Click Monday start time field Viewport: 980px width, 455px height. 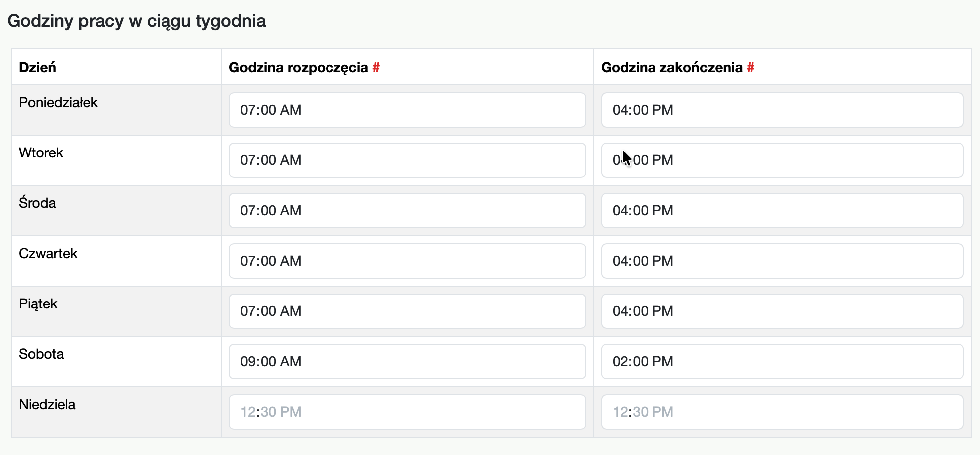pyautogui.click(x=407, y=110)
